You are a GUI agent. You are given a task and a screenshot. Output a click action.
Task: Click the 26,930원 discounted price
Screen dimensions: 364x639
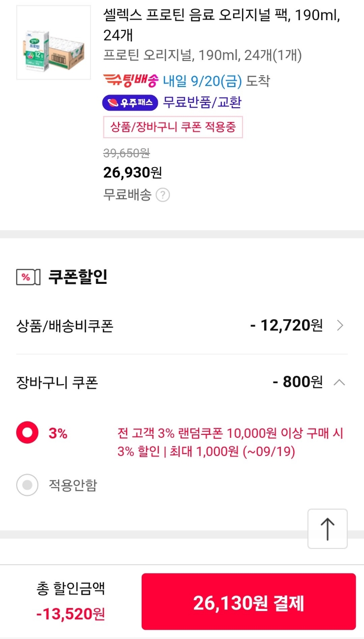(x=132, y=173)
